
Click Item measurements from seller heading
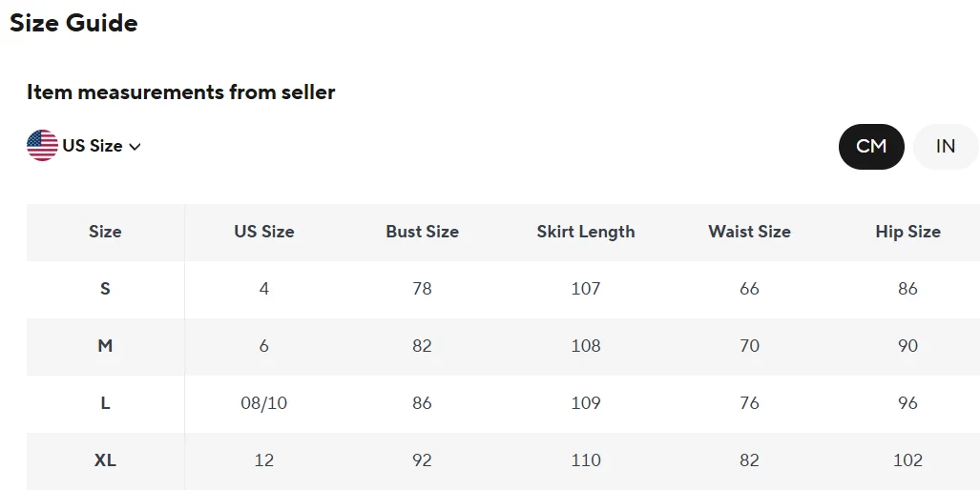[x=181, y=92]
